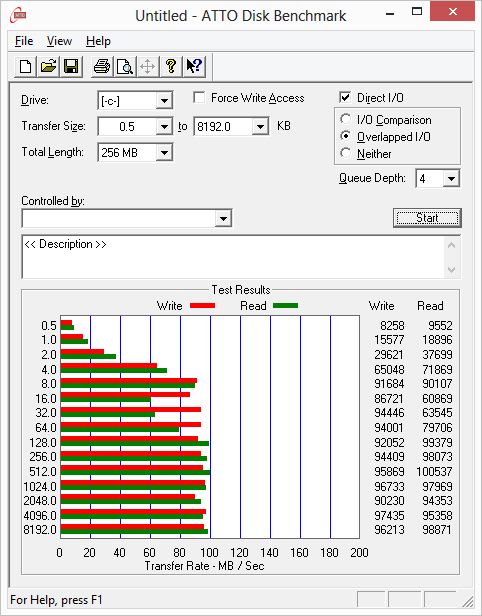The width and height of the screenshot is (482, 616).
Task: Select the I/O Comparison radio button
Action: coord(346,119)
